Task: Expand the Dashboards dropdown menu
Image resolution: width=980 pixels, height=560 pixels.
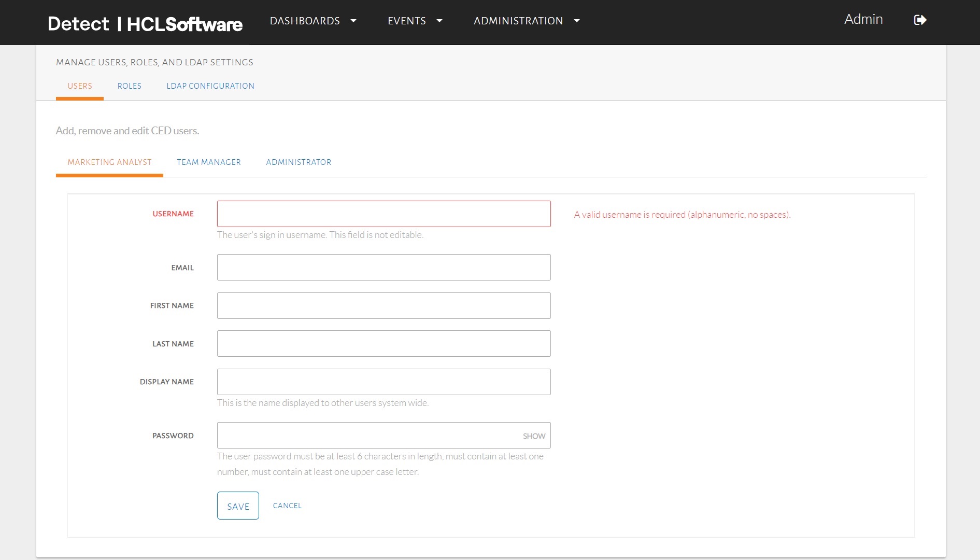Action: (313, 21)
